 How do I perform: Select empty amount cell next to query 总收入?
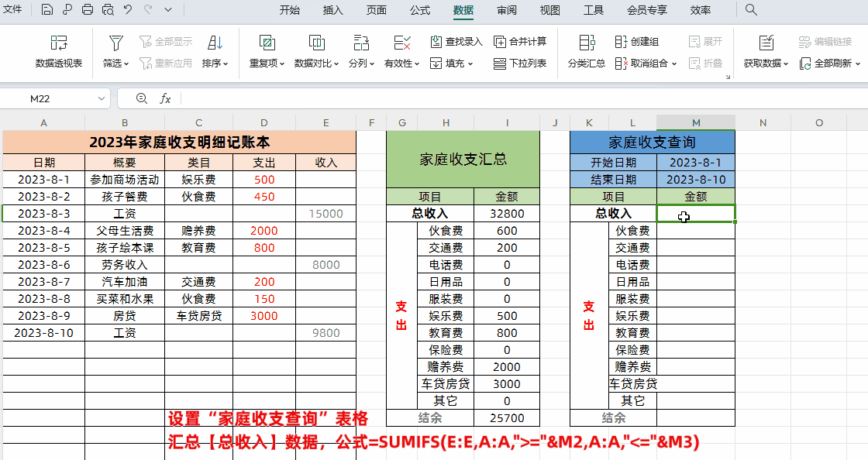696,214
